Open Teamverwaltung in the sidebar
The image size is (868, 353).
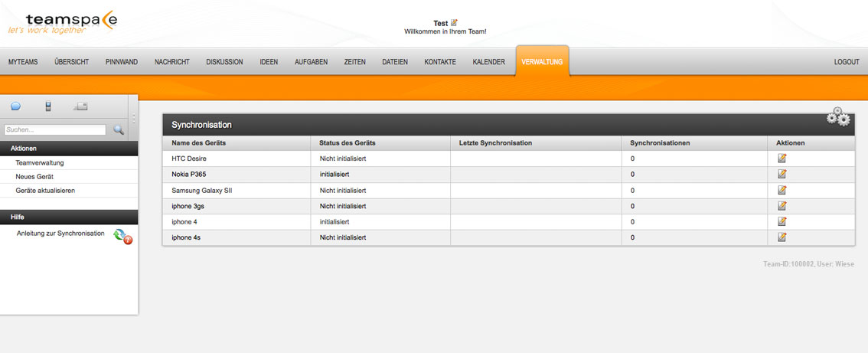(x=40, y=163)
